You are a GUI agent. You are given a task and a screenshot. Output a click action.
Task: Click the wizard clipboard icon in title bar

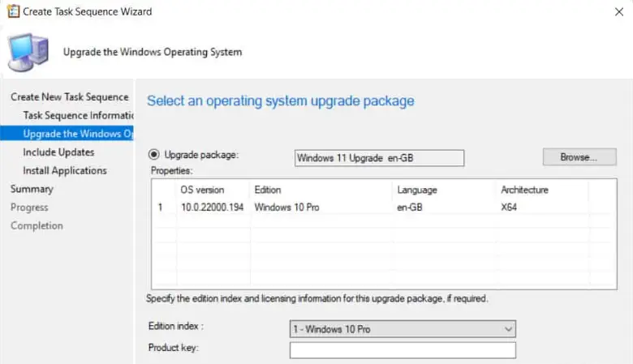13,11
